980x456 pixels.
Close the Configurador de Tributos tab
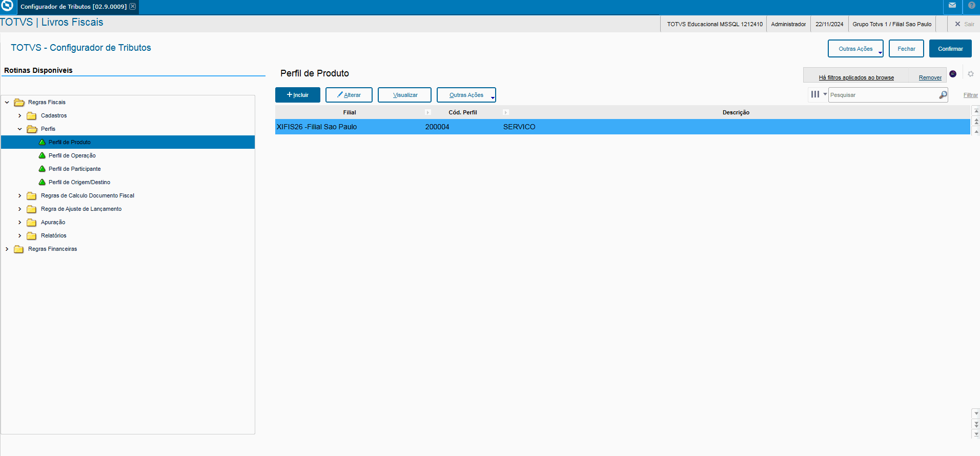pos(133,7)
